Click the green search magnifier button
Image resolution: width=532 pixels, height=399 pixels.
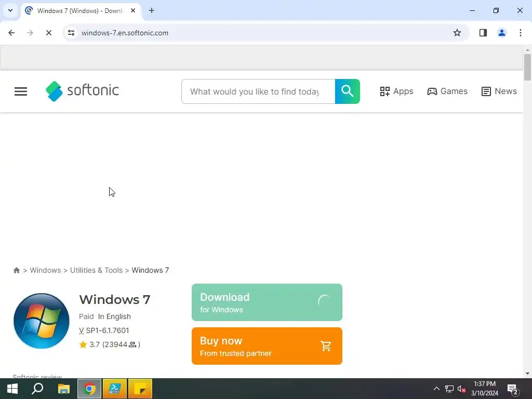348,91
